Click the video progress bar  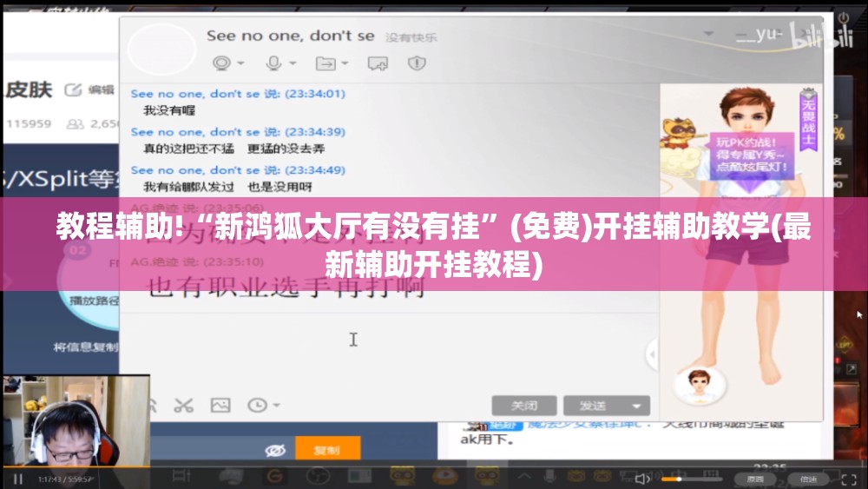tap(434, 467)
